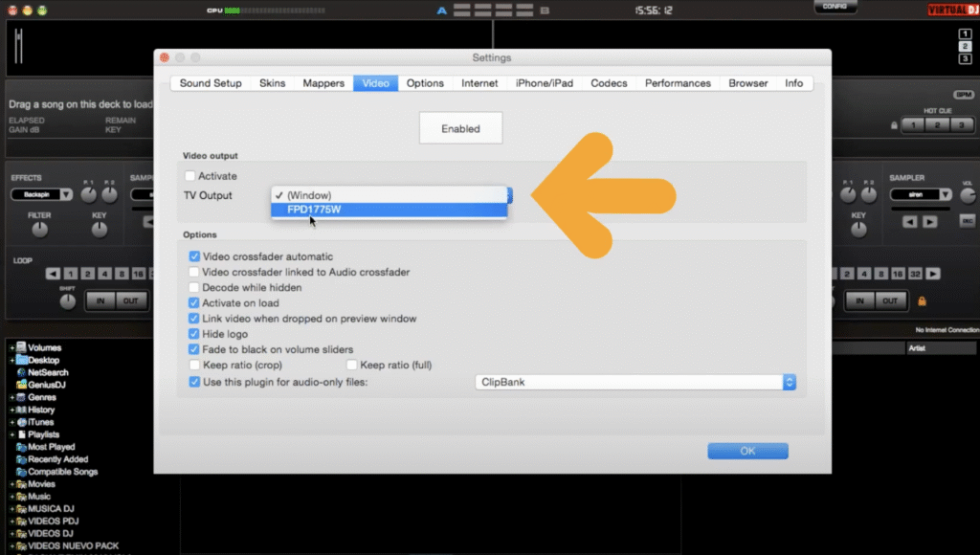Go to the Mappers tab
980x555 pixels.
[x=323, y=83]
